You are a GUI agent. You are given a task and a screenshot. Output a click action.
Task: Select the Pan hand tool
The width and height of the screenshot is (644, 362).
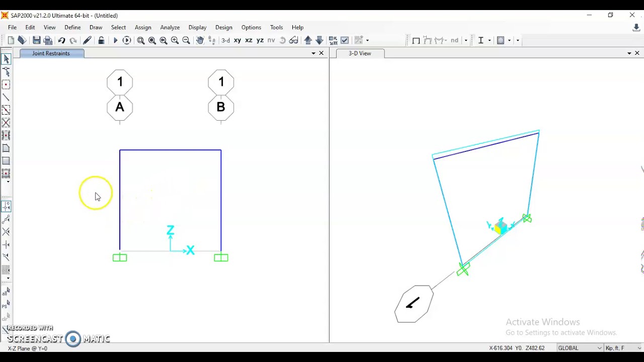click(x=200, y=40)
